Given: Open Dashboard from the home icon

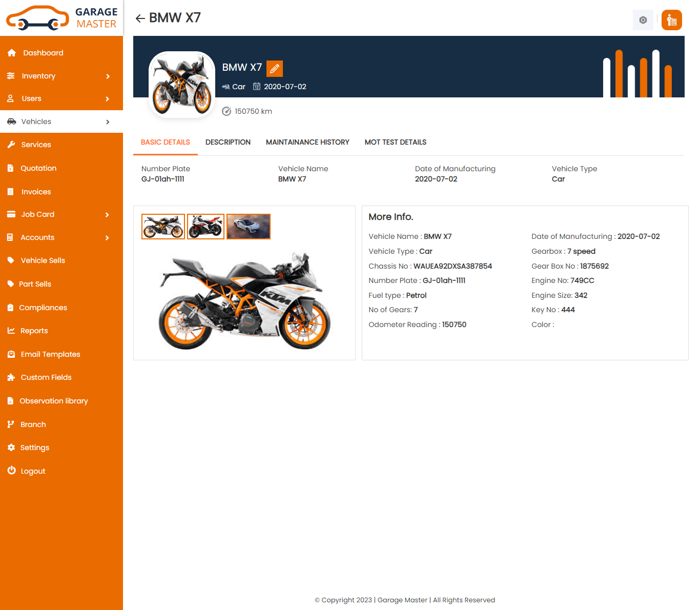Looking at the screenshot, I should click(12, 53).
